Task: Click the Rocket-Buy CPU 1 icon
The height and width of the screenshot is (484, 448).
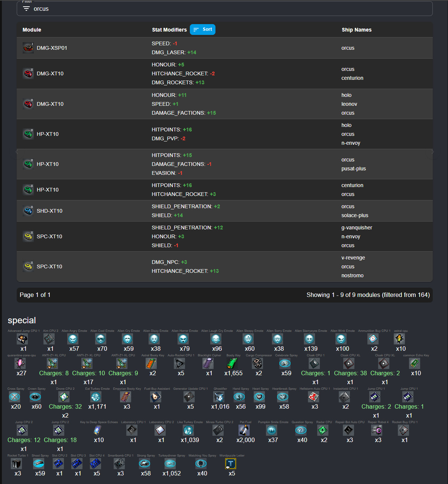Action: point(403,430)
